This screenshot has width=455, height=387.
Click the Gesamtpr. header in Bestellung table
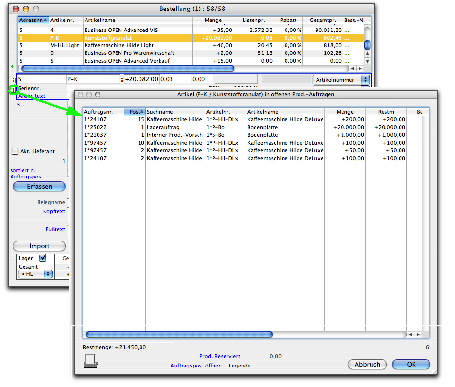point(322,20)
